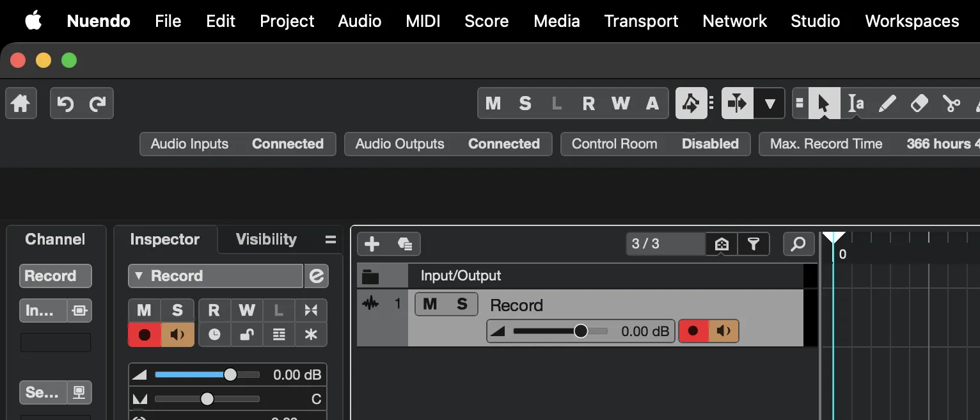Toggle Inspector Monitor speaker button

point(177,334)
